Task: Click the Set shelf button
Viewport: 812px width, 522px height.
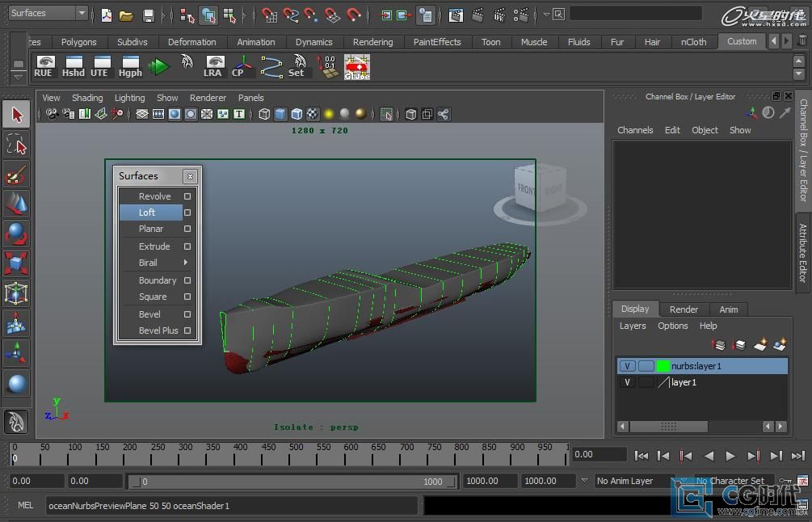Action: pyautogui.click(x=298, y=67)
